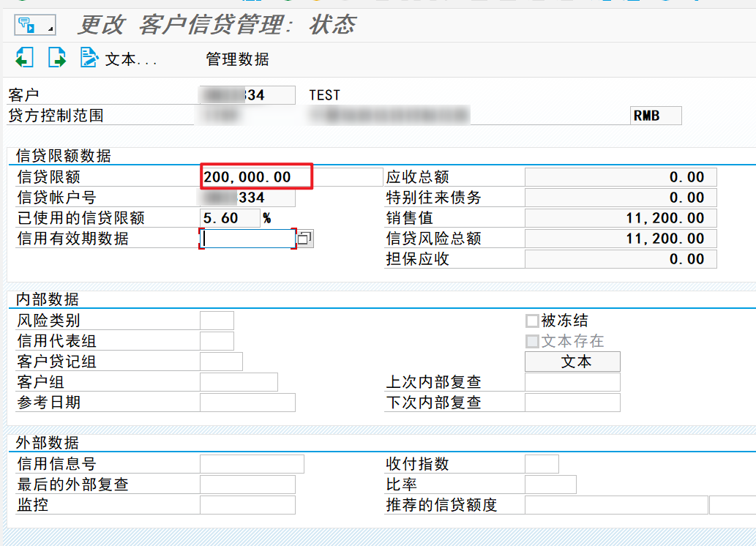Click the 推荐的信贷额度 input field
The height and width of the screenshot is (546, 756).
pos(615,504)
